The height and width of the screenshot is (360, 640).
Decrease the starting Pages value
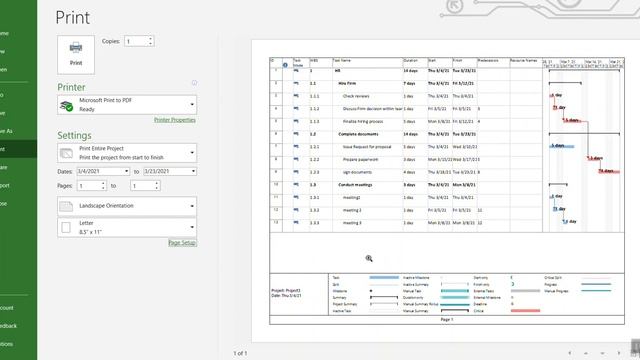click(103, 188)
